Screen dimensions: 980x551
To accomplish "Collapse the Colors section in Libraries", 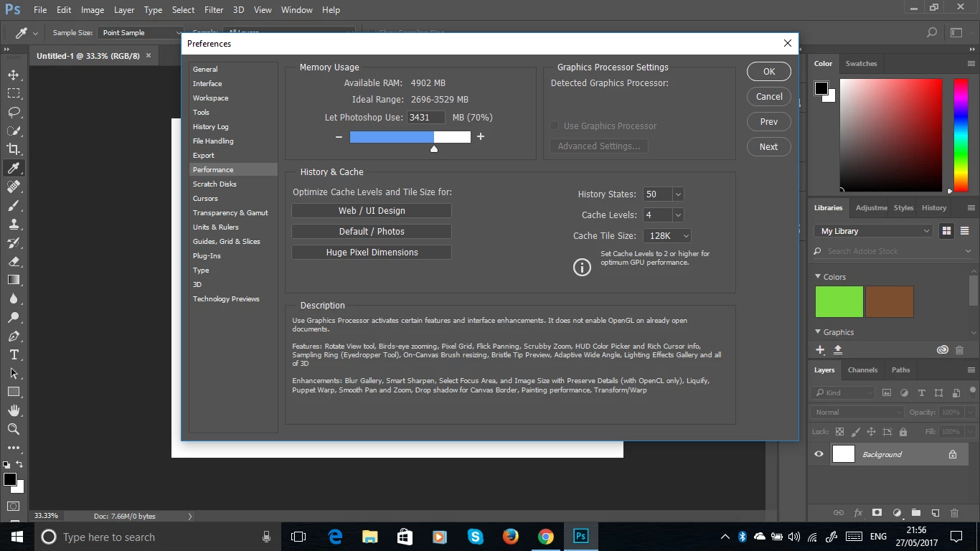I will pyautogui.click(x=817, y=276).
